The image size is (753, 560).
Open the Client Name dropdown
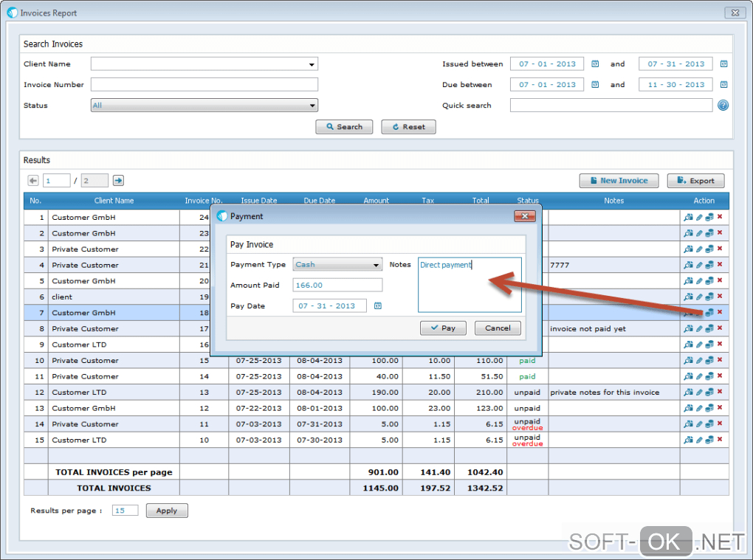204,64
